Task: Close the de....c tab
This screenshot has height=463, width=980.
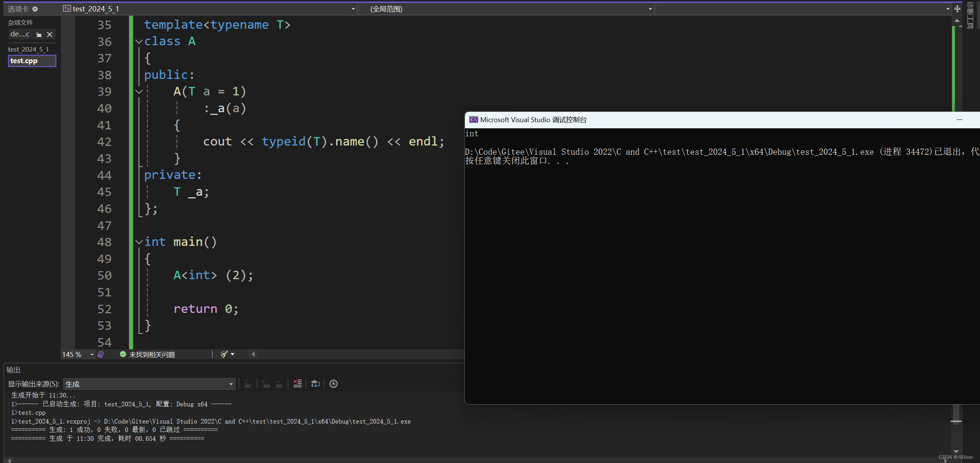Action: (x=49, y=34)
